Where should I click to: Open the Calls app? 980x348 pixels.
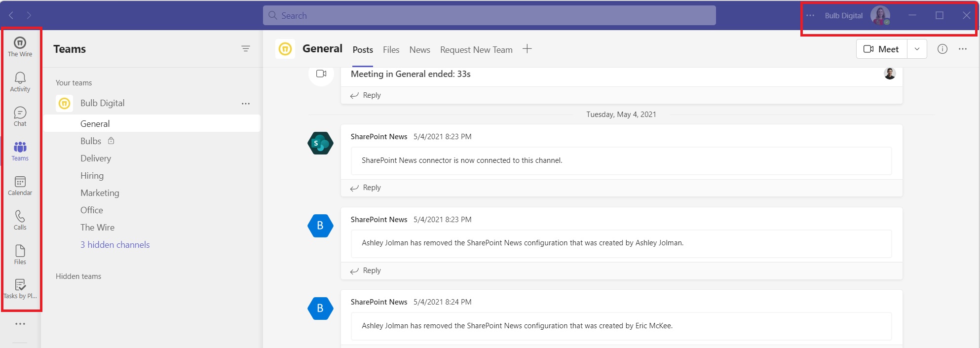click(x=20, y=220)
